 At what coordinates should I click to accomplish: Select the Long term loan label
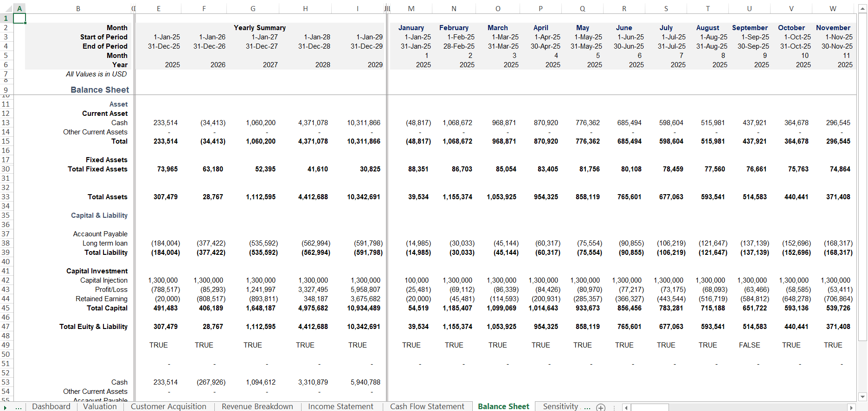[105, 243]
